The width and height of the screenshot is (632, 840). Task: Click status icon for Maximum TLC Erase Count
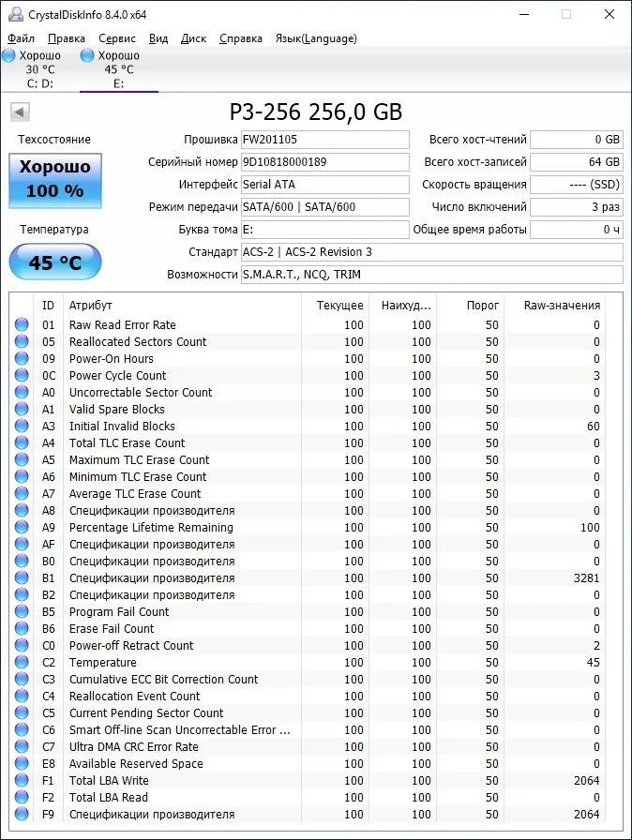click(x=22, y=459)
